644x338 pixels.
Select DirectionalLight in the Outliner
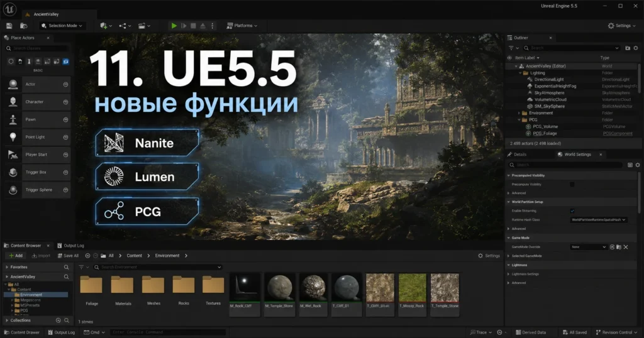click(548, 80)
